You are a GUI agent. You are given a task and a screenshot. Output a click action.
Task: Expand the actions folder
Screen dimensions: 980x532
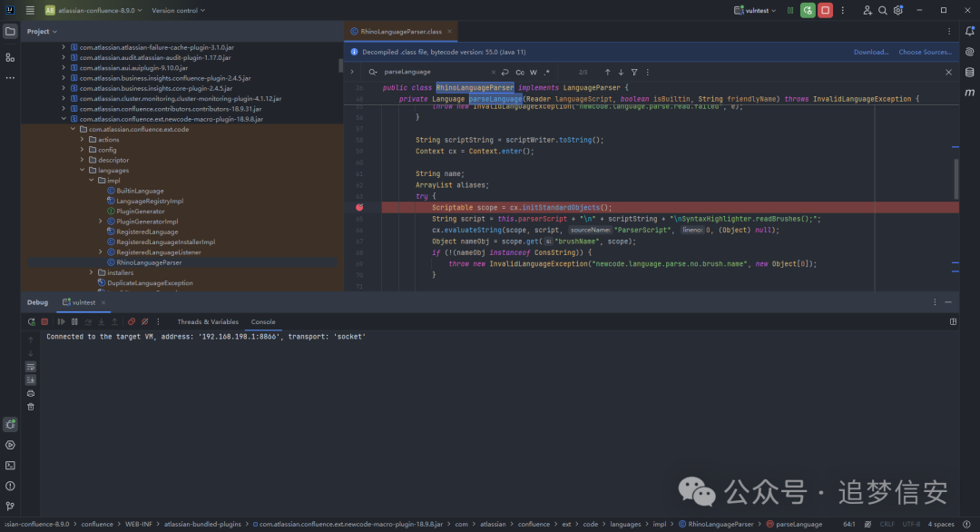[82, 140]
